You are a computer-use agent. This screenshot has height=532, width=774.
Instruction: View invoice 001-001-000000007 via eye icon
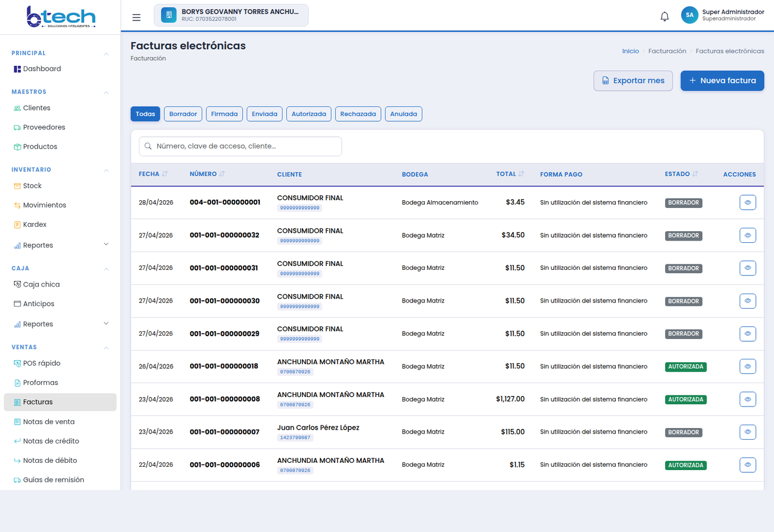coord(747,432)
